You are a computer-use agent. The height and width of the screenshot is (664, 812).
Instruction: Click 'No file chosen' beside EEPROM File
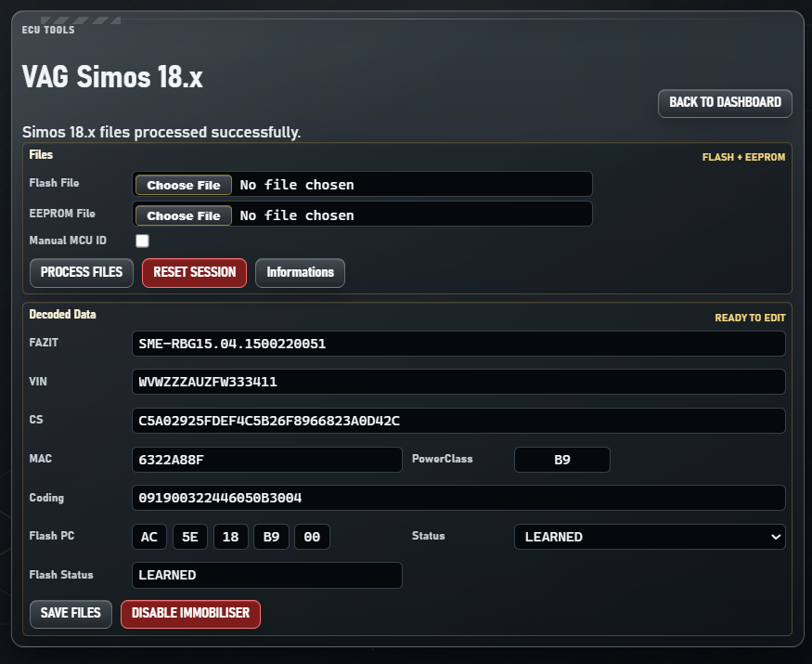point(297,215)
